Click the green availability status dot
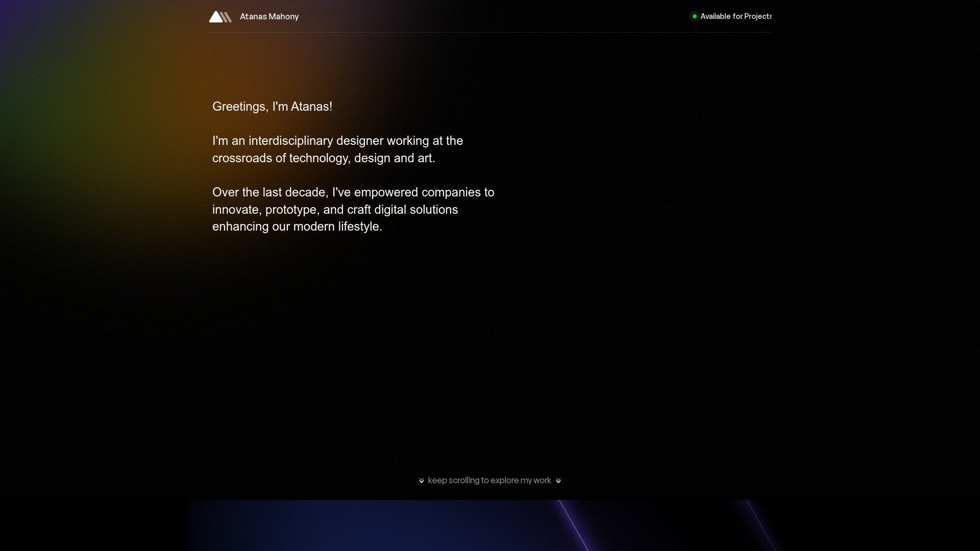Screen dimensions: 980x551 coord(694,16)
